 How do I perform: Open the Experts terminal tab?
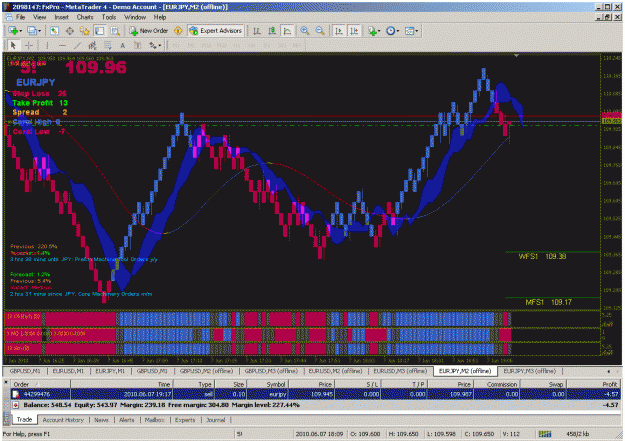point(185,420)
